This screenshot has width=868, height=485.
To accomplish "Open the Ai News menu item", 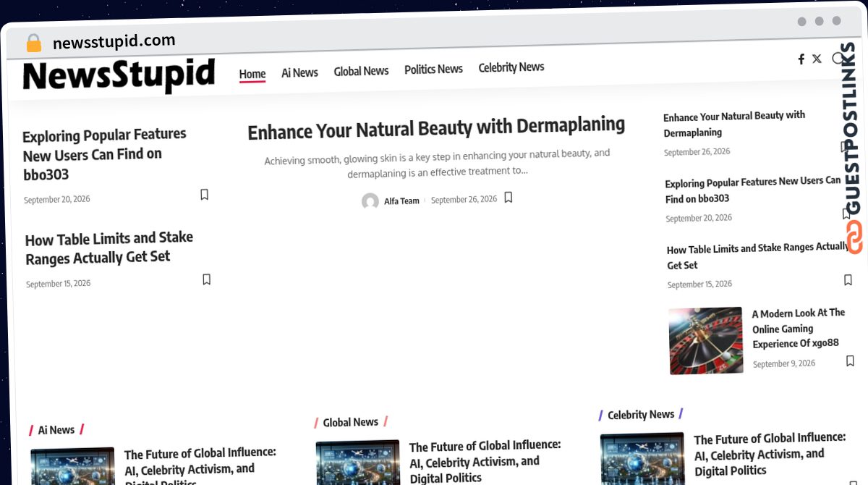I will coord(299,72).
